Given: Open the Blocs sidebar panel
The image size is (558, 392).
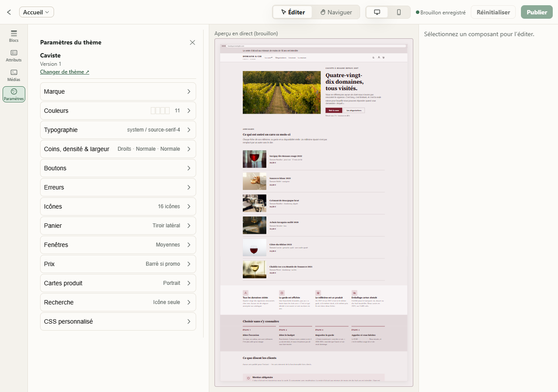Looking at the screenshot, I should coord(14,36).
